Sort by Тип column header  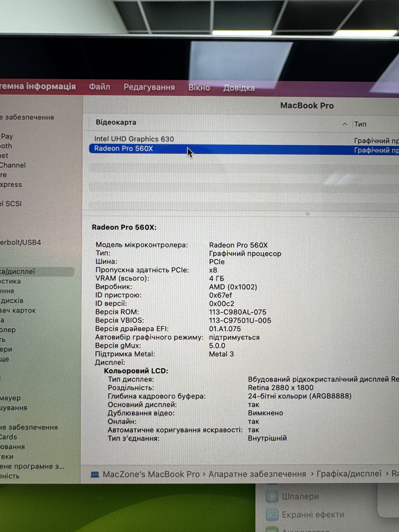360,124
